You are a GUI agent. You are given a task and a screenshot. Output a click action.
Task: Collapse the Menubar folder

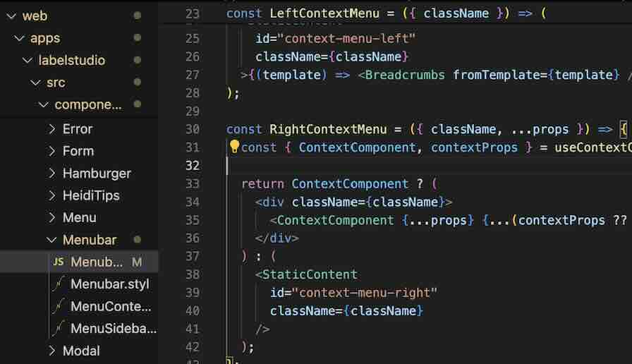pos(51,240)
